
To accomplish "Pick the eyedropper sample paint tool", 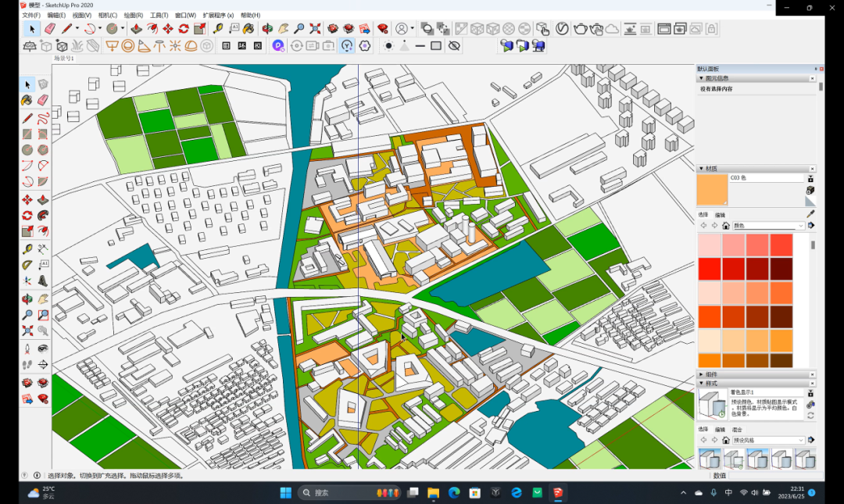I will pyautogui.click(x=810, y=214).
